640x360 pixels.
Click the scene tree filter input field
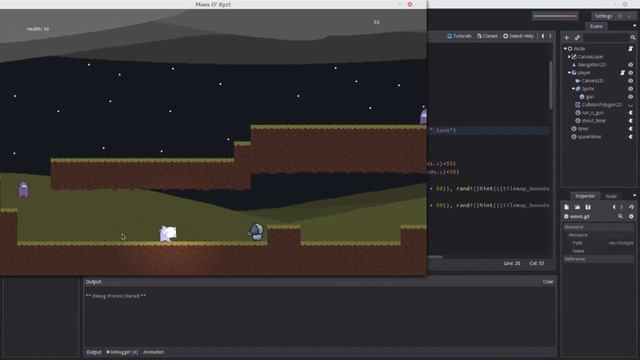pyautogui.click(x=605, y=38)
